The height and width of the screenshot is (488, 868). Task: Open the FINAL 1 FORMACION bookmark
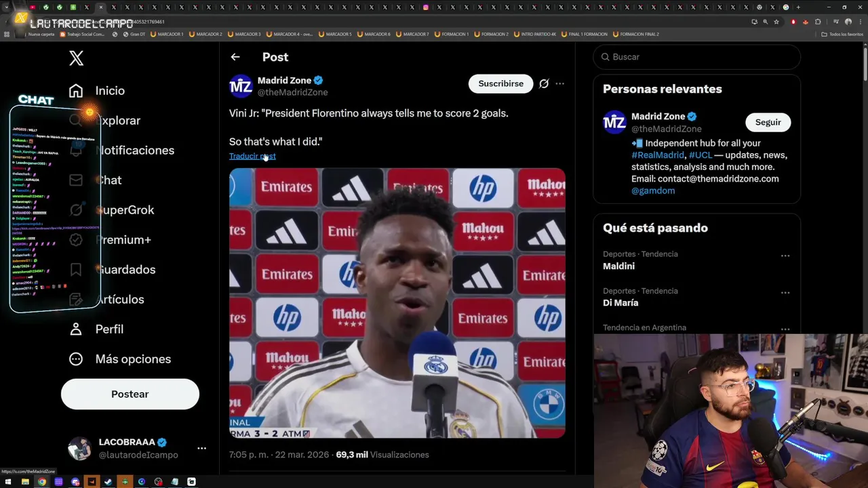coord(585,34)
